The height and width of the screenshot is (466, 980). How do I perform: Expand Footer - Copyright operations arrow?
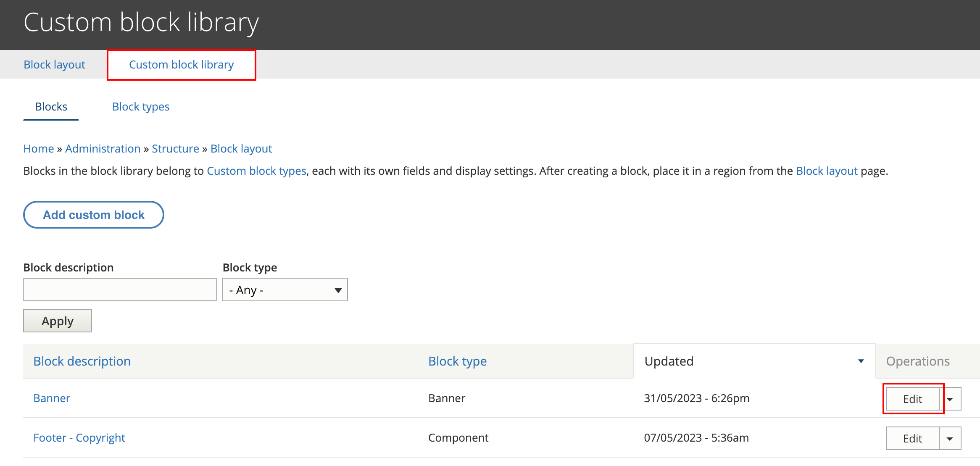tap(950, 439)
